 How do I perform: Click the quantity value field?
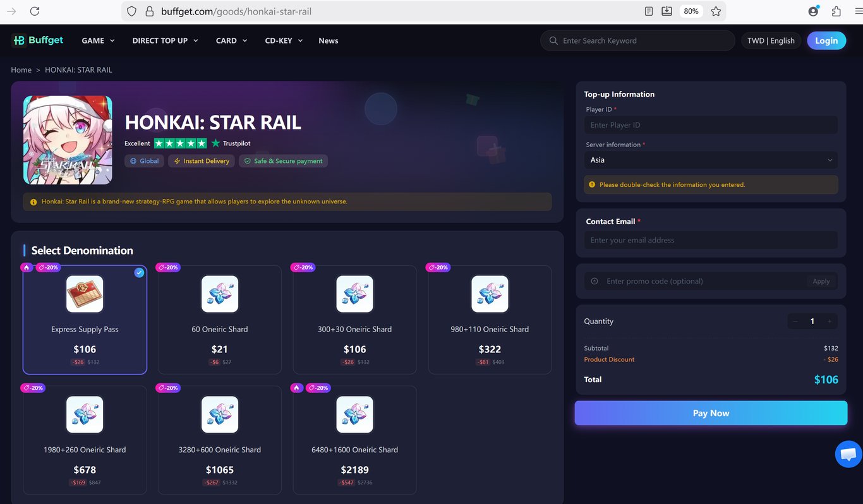pos(812,321)
